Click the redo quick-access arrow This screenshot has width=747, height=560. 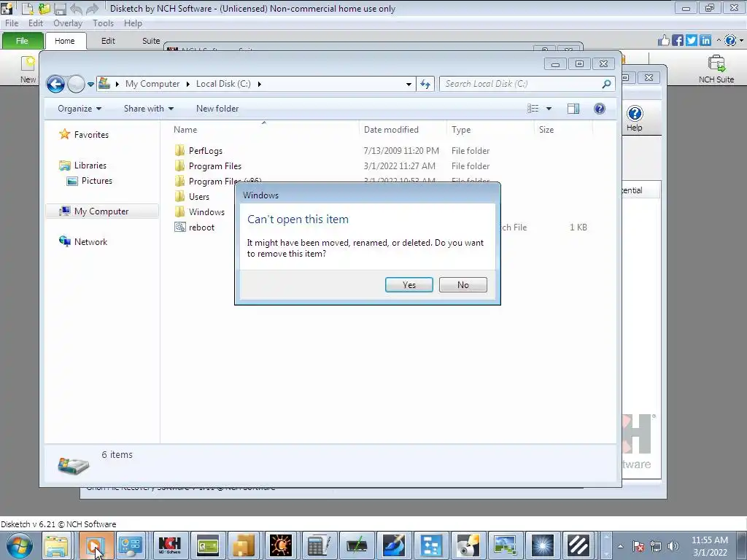pos(93,9)
